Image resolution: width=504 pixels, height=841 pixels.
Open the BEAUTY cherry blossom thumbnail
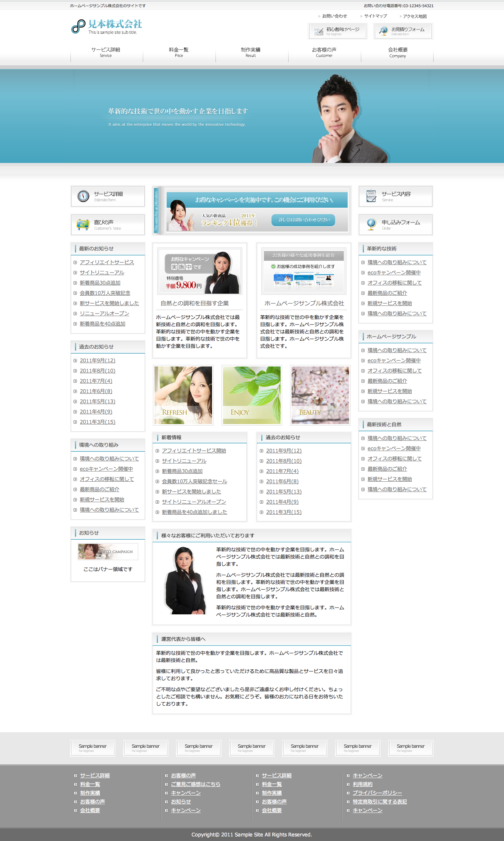pos(320,395)
